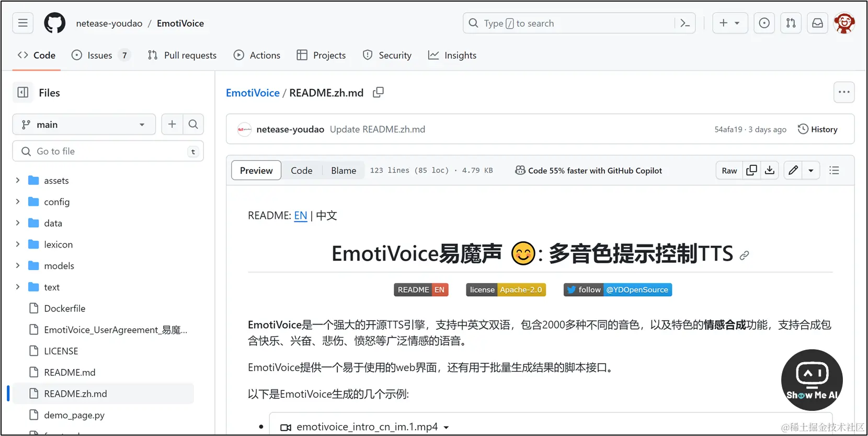Open the notifications inbox icon
This screenshot has width=868, height=436.
[x=817, y=23]
